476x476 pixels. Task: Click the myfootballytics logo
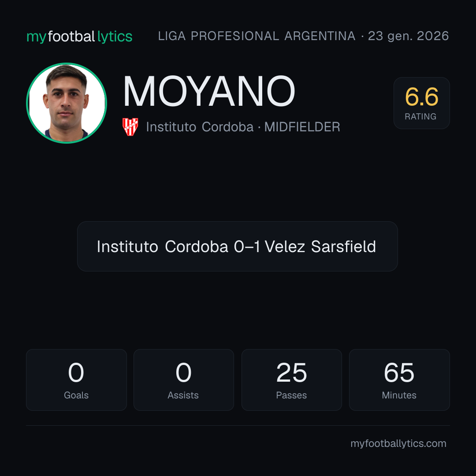[79, 37]
